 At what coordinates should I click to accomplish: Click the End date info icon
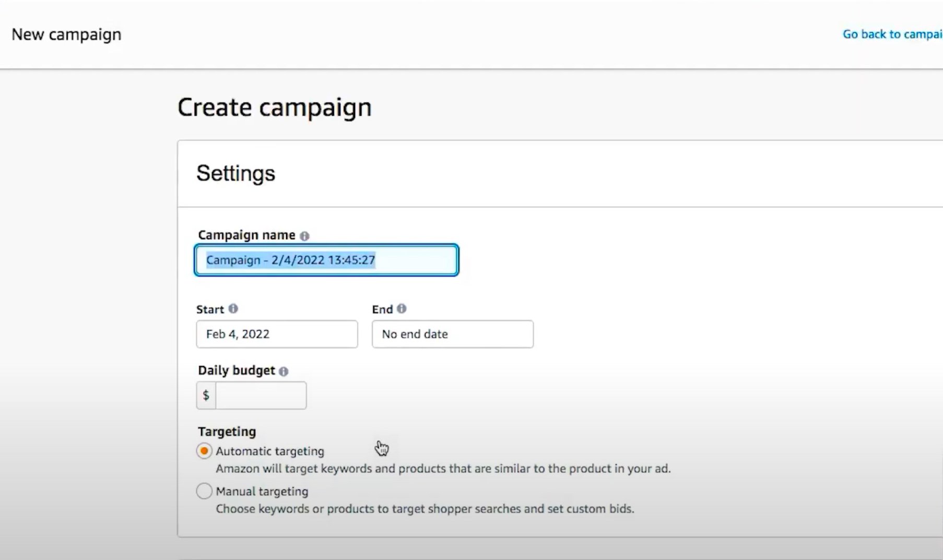click(402, 309)
